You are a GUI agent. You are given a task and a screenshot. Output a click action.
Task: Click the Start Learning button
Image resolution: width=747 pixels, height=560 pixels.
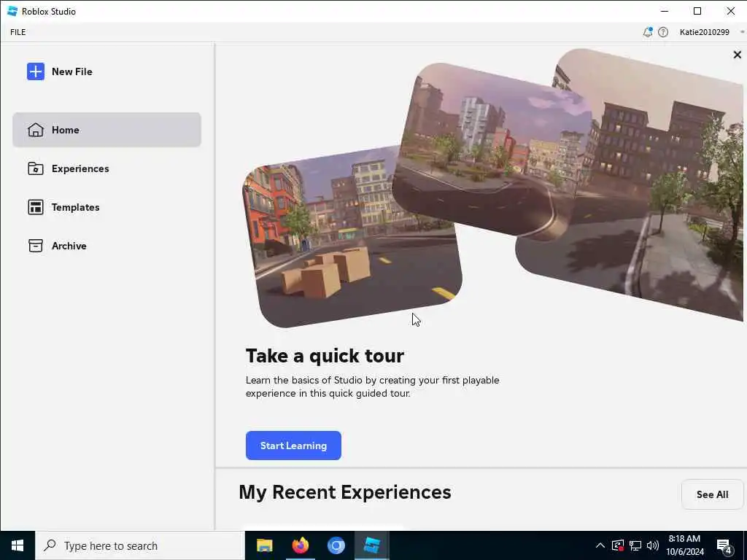coord(293,446)
